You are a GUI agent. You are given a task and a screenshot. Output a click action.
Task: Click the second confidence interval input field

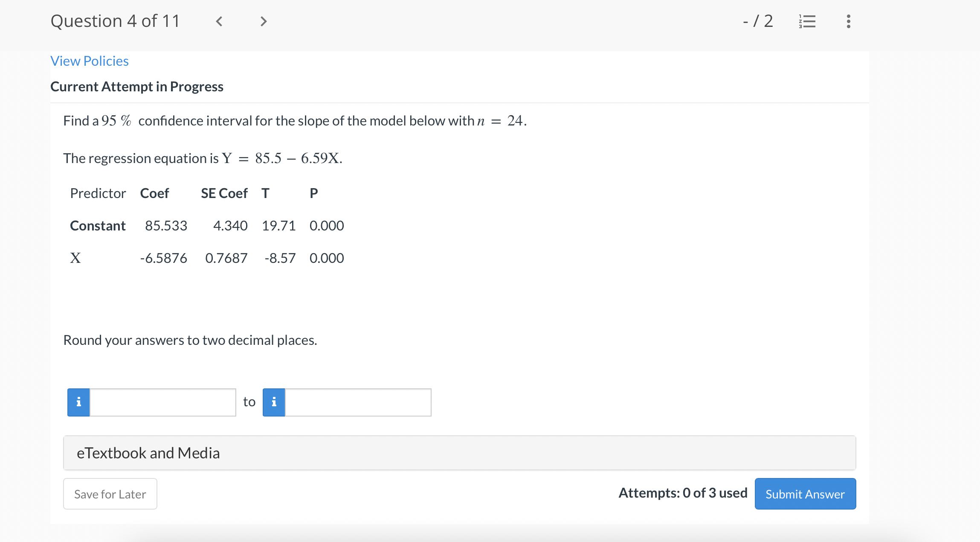click(x=358, y=402)
